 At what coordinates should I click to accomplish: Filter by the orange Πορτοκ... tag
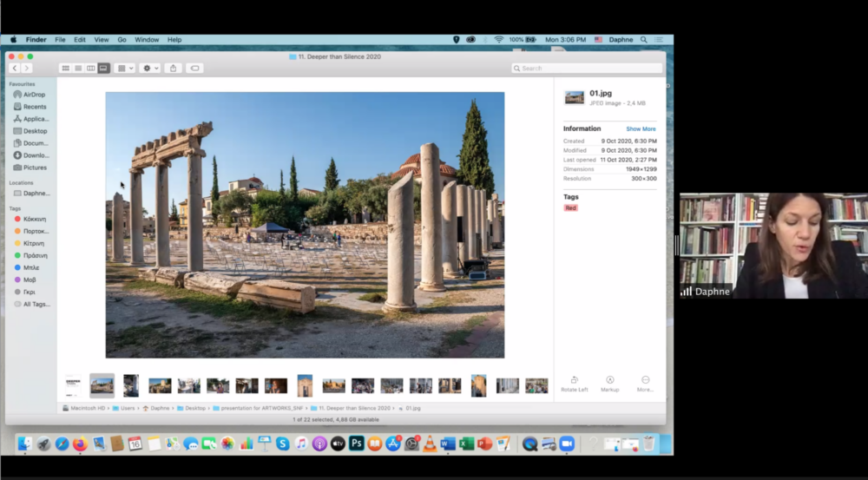click(30, 232)
